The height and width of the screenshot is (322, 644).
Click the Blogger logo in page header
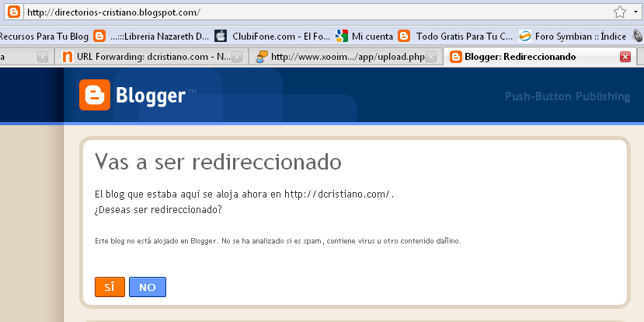pos(95,95)
